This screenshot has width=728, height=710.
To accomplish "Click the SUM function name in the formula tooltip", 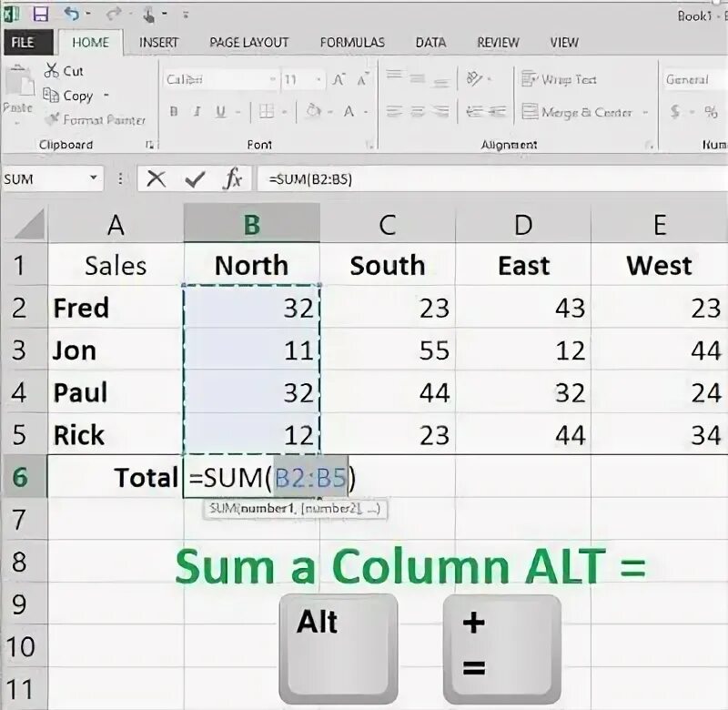I will [222, 509].
